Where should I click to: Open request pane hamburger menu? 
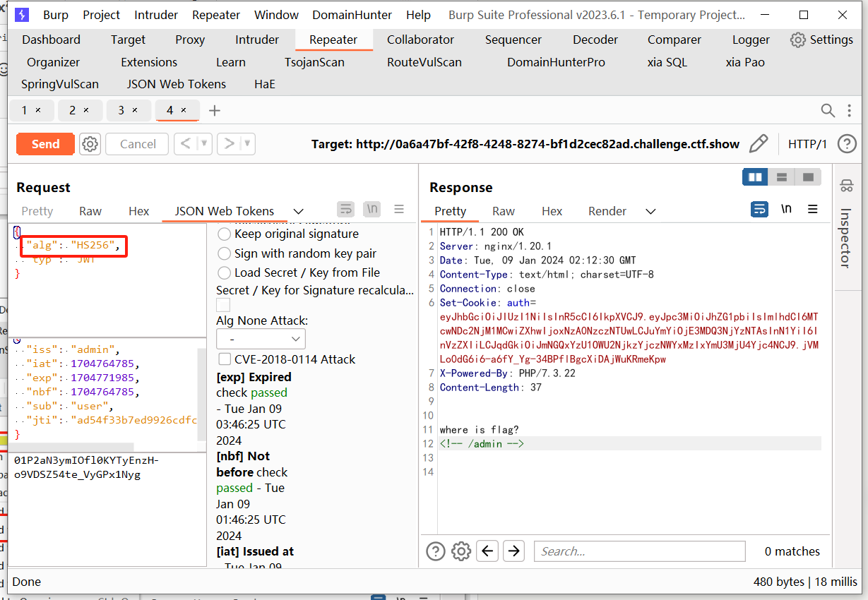(x=399, y=210)
